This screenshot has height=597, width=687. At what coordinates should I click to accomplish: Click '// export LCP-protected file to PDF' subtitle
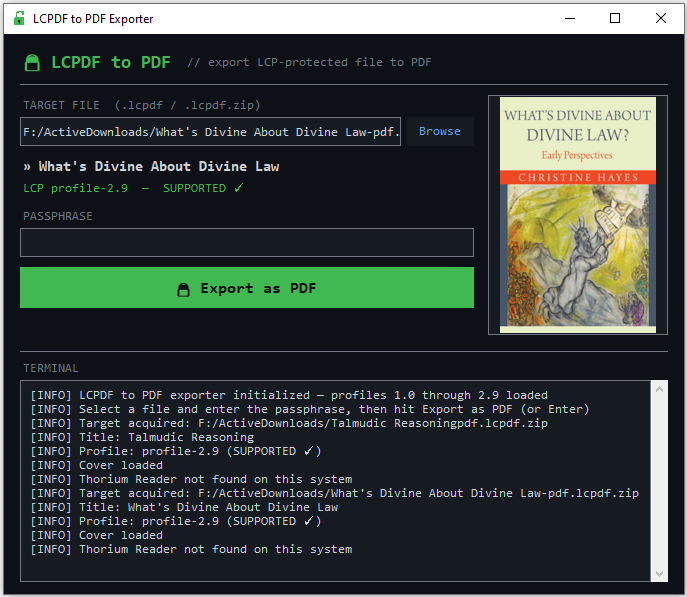tap(309, 62)
